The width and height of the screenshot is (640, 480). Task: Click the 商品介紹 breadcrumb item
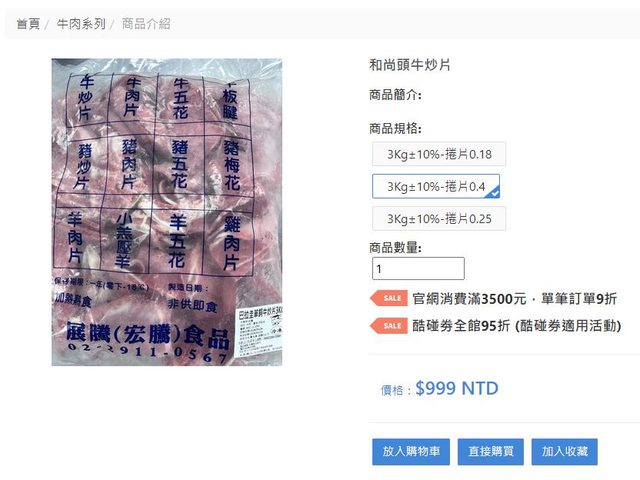146,24
